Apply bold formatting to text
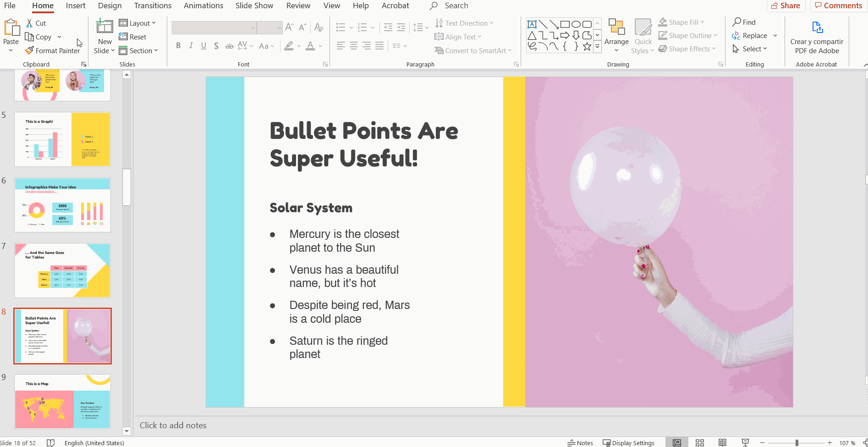This screenshot has height=447, width=868. pyautogui.click(x=178, y=45)
